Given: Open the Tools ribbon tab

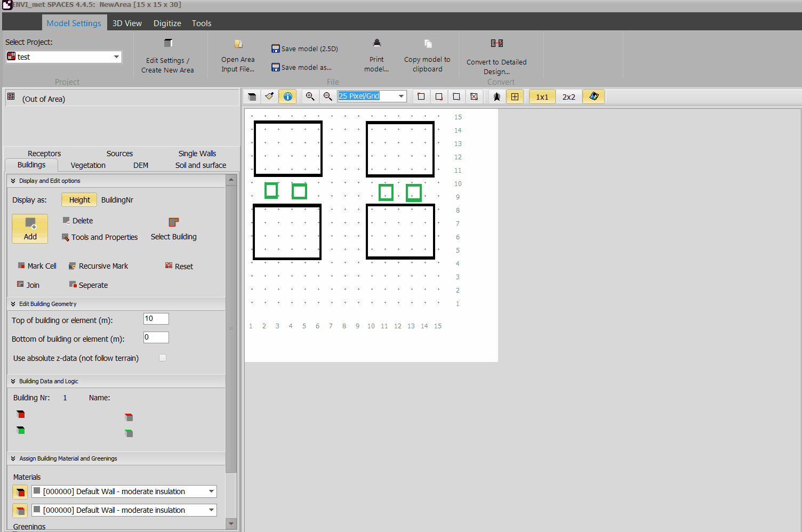Looking at the screenshot, I should coord(202,23).
